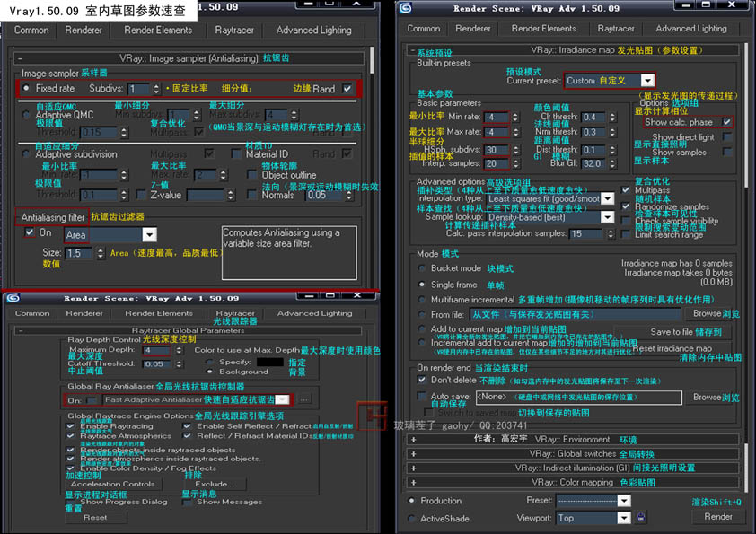Open the Current preset Custom dropdown

[647, 81]
